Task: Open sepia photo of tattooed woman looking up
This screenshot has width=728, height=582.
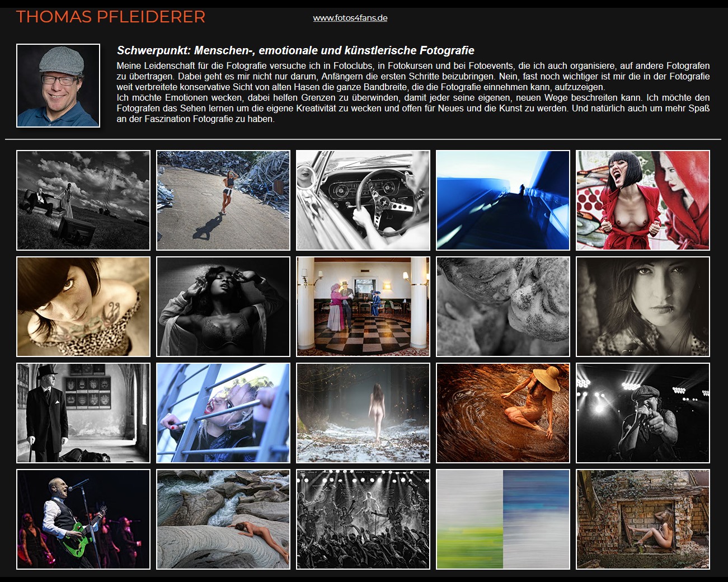Action: click(83, 307)
